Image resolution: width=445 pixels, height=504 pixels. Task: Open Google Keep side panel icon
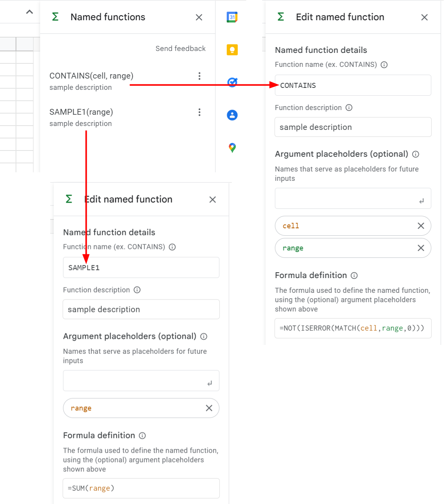pos(232,50)
